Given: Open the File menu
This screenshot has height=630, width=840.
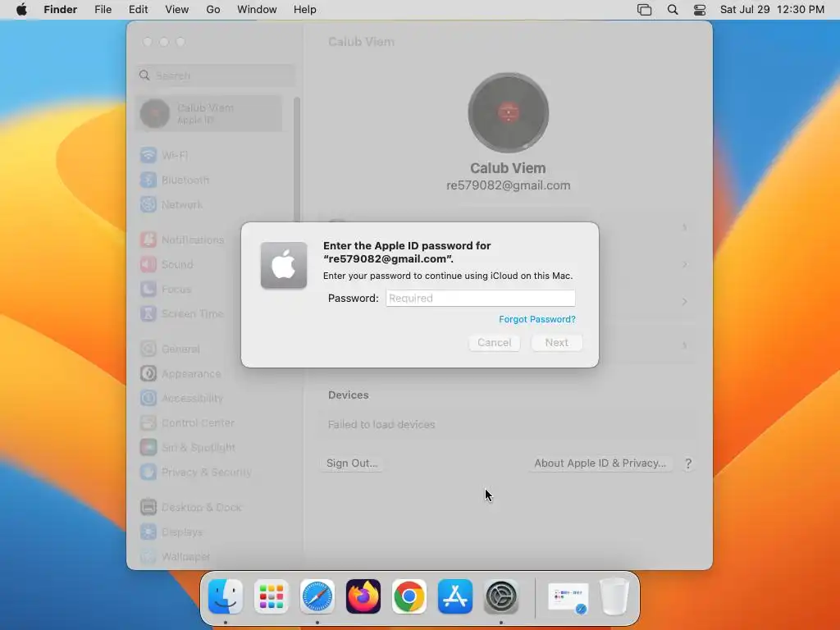Looking at the screenshot, I should click(103, 10).
